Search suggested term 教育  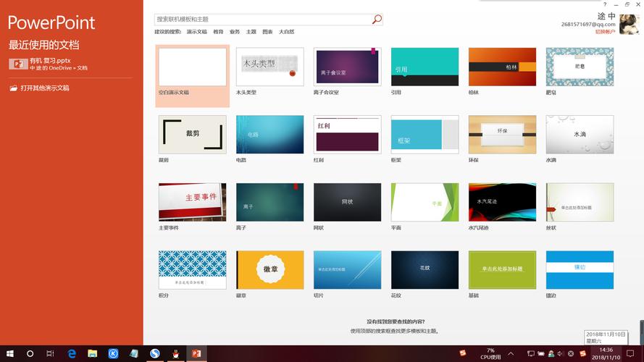point(218,32)
